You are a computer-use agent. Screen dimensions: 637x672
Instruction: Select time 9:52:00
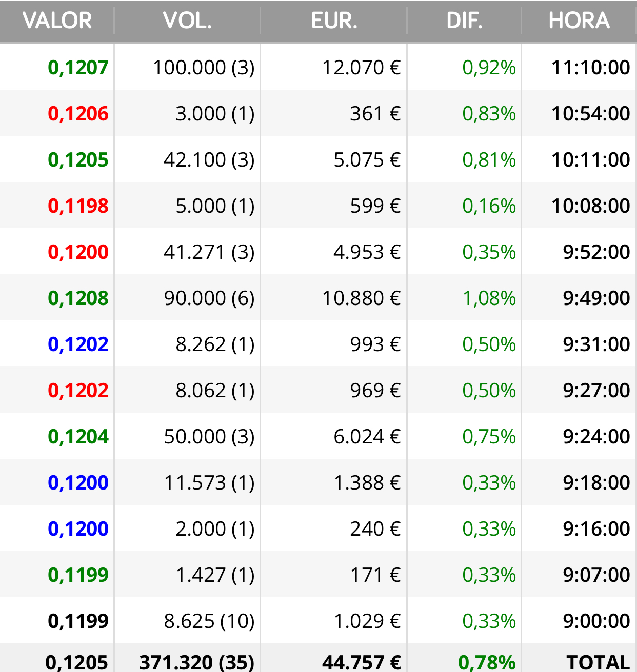coord(596,252)
